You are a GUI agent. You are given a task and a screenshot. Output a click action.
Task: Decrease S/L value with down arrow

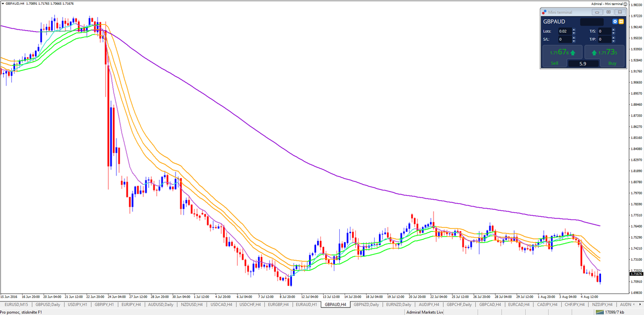[574, 41]
